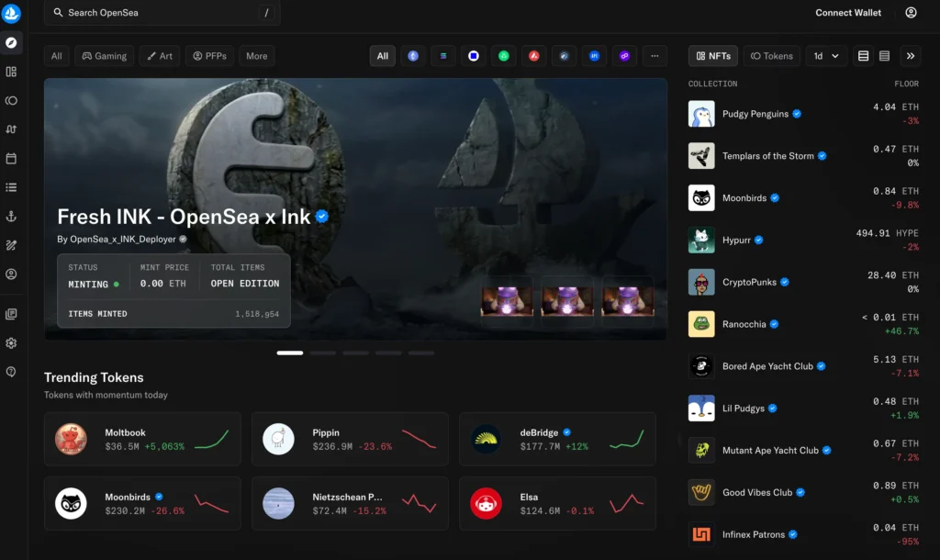940x560 pixels.
Task: Select the All category tab
Action: [x=56, y=56]
